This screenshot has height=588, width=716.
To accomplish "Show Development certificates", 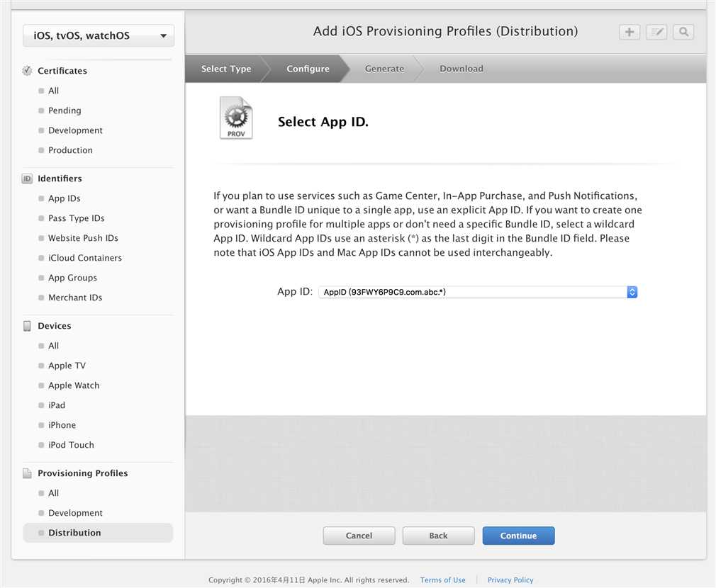I will (x=75, y=130).
